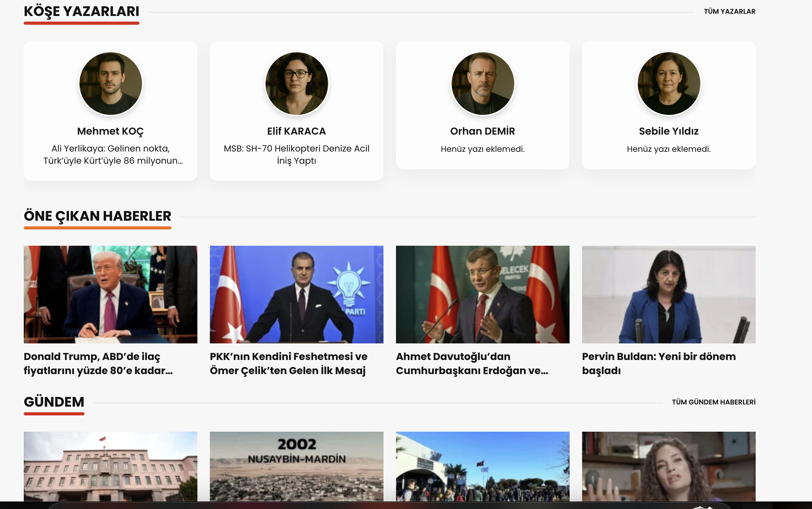Open the Sebile Yıldız author name link
The height and width of the screenshot is (509, 812).
click(x=668, y=131)
